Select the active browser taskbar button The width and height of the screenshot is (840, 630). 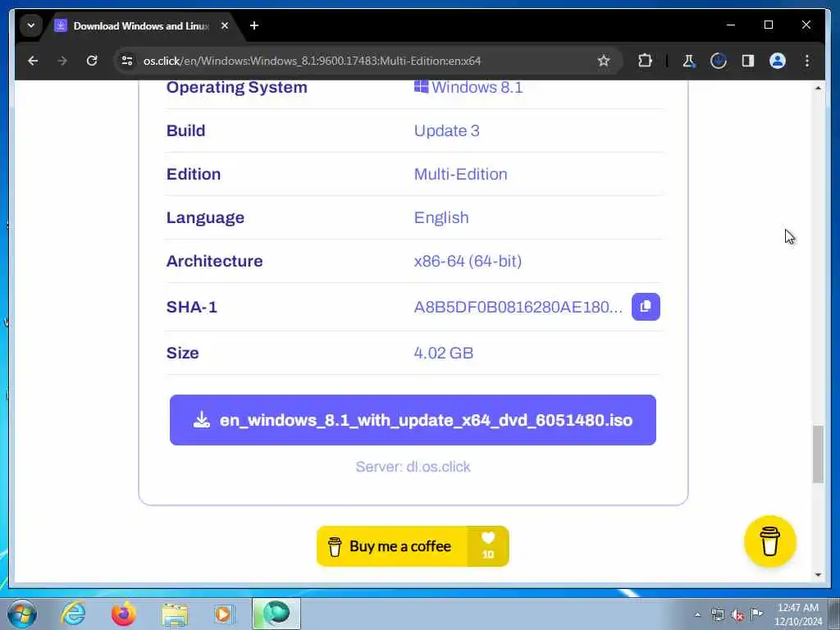pyautogui.click(x=276, y=614)
